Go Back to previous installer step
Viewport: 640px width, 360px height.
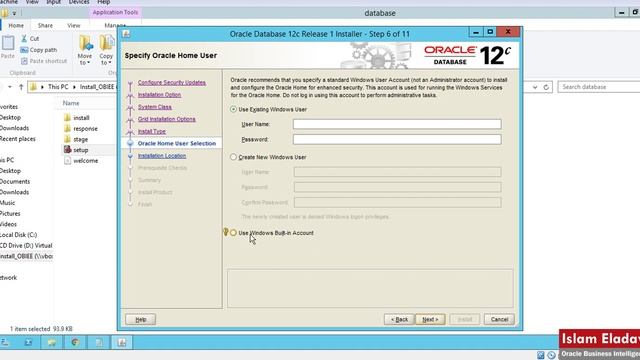click(x=399, y=319)
